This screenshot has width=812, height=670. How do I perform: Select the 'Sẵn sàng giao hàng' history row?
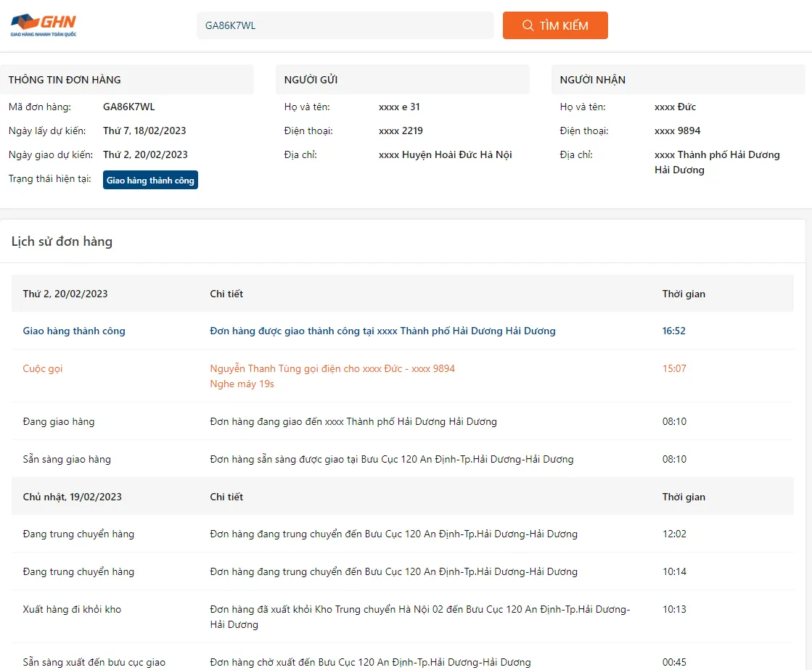pyautogui.click(x=67, y=459)
